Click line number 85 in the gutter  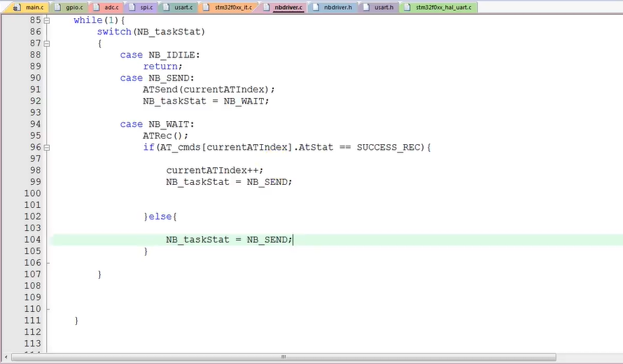36,20
